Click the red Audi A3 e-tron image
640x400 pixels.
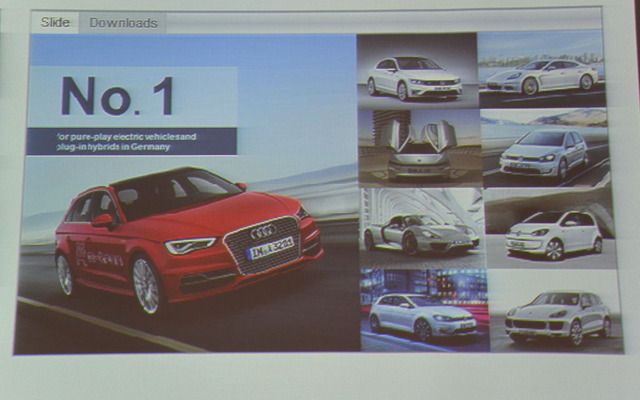pyautogui.click(x=189, y=241)
